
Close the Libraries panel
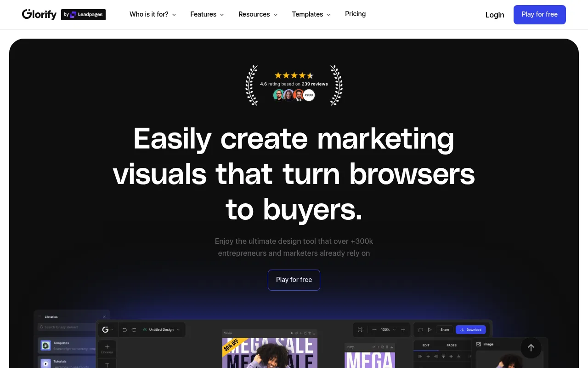104,316
